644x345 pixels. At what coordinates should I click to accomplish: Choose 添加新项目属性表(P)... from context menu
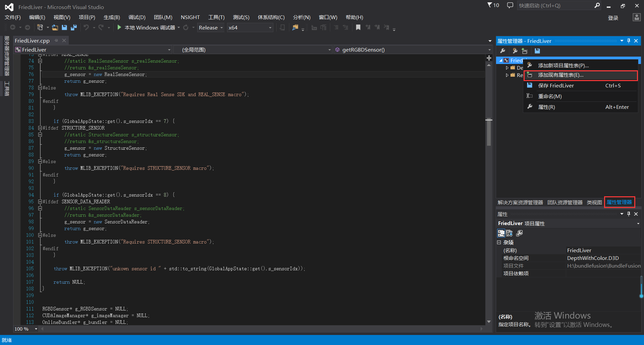click(581, 66)
